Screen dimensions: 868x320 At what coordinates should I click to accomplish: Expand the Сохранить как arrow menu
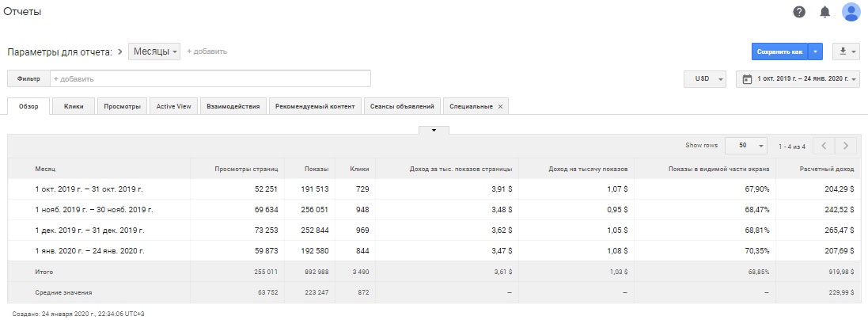point(816,51)
